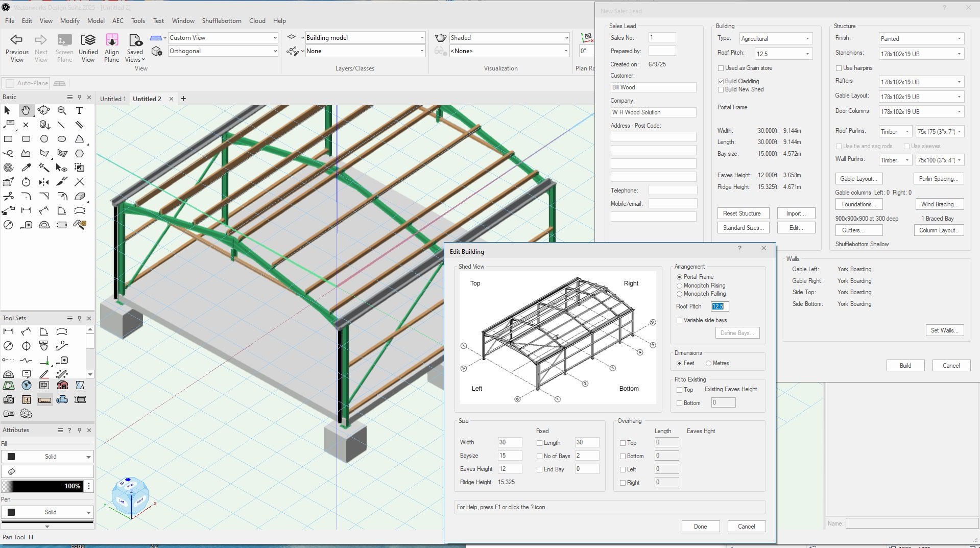Select the Zoom tool magnifier icon
The image size is (980, 548).
(x=62, y=110)
